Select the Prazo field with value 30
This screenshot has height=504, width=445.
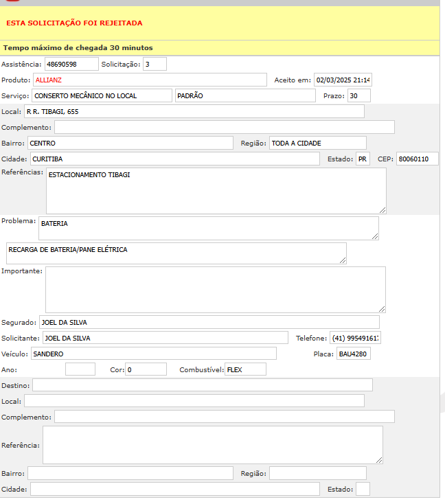click(x=358, y=95)
